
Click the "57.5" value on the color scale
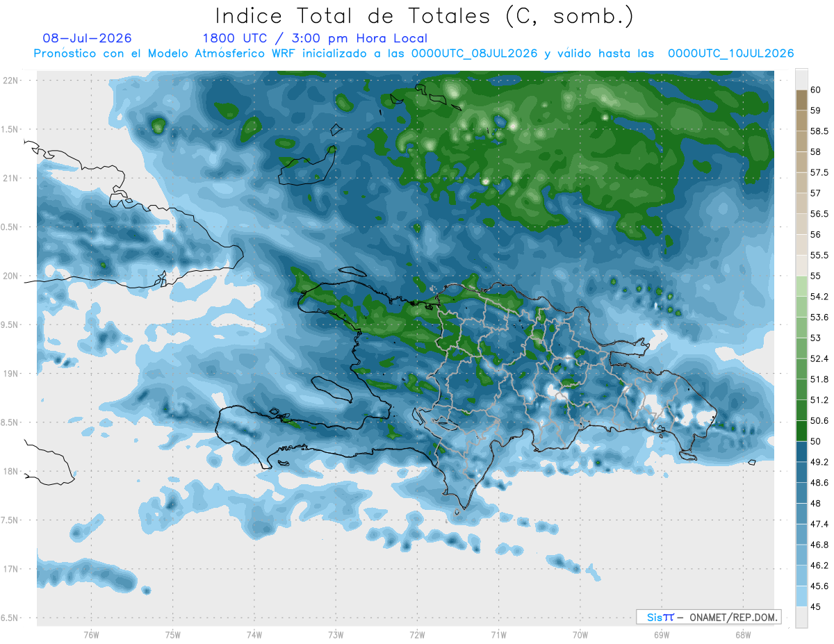point(819,172)
